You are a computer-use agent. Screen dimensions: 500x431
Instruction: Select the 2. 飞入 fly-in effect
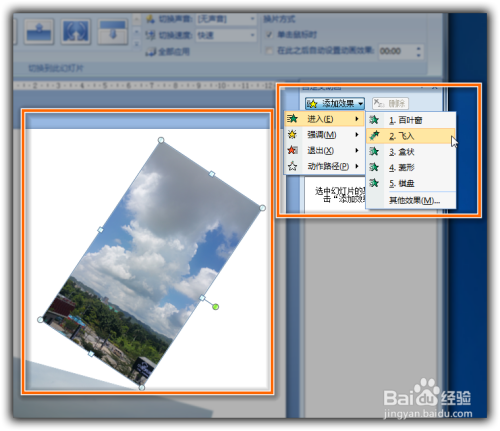411,136
